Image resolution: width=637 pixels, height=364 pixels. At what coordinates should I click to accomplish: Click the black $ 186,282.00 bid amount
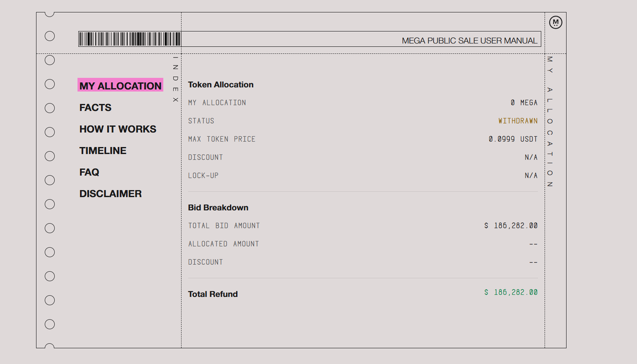tap(511, 226)
